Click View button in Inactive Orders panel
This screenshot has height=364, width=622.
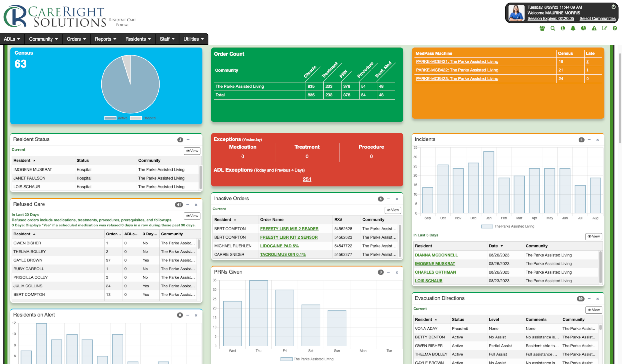click(x=392, y=210)
